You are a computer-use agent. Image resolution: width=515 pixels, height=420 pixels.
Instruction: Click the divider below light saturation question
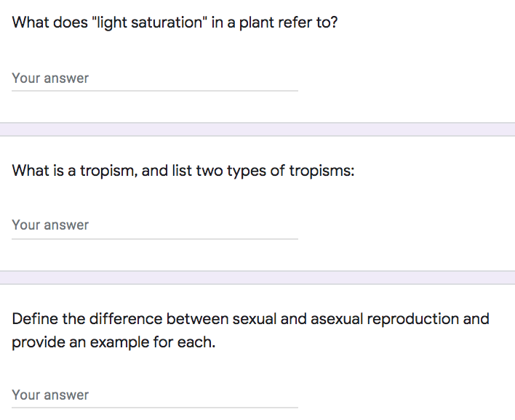click(x=257, y=129)
